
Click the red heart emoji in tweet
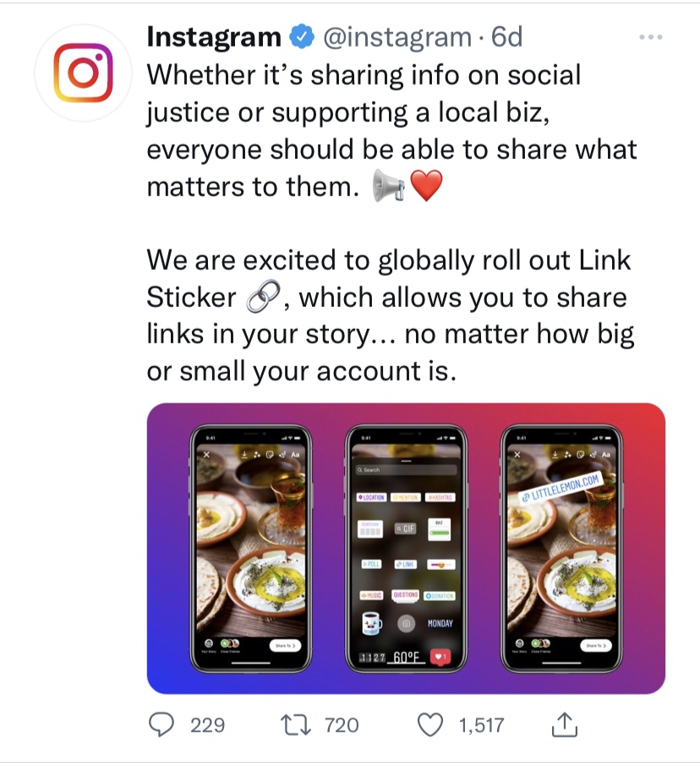(x=427, y=186)
